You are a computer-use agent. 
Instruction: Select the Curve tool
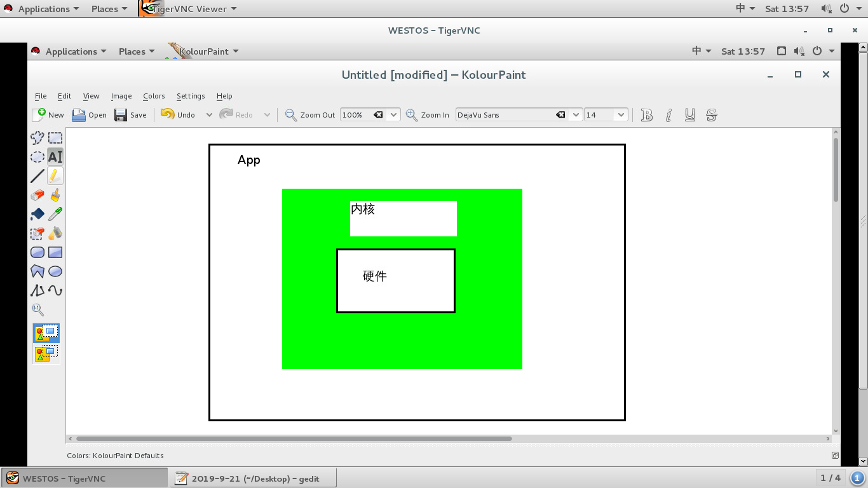55,290
